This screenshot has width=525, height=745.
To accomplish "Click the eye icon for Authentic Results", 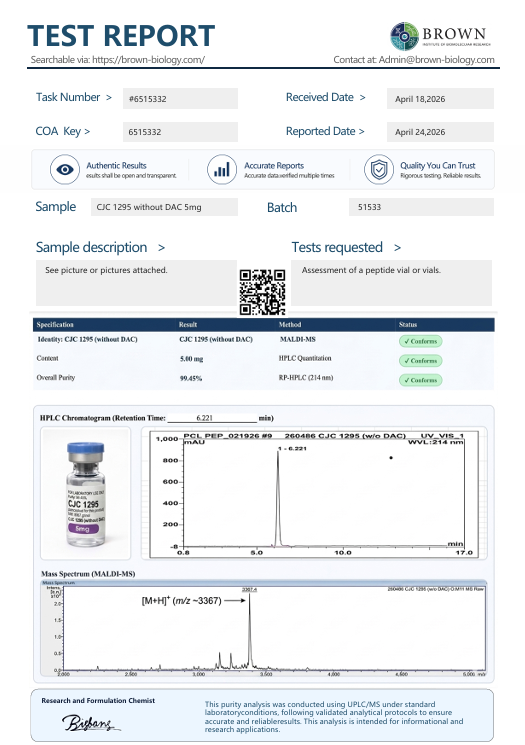I will (x=65, y=170).
